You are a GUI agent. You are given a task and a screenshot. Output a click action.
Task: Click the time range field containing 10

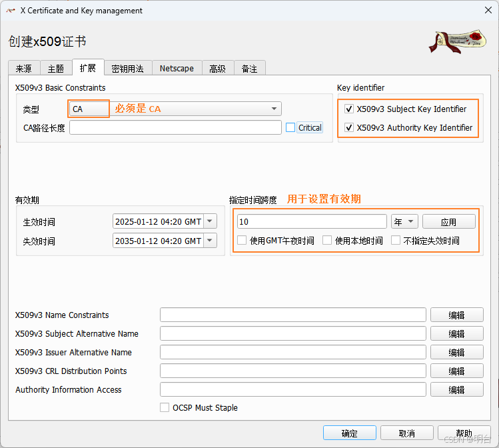click(312, 221)
